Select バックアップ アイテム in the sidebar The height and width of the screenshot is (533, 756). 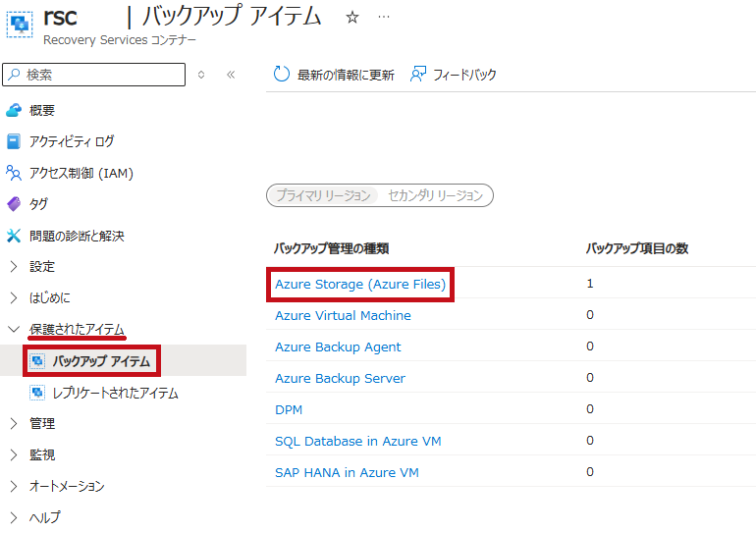pyautogui.click(x=101, y=360)
